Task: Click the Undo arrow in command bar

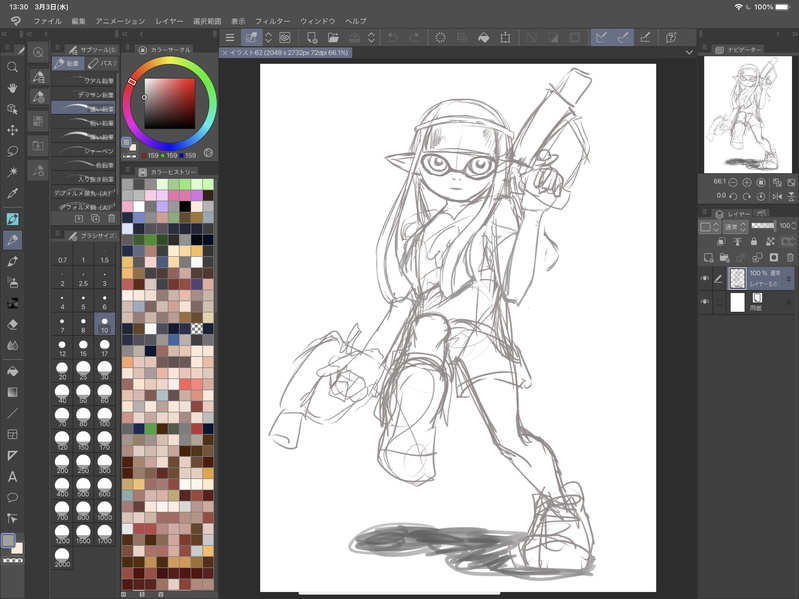Action: pyautogui.click(x=392, y=37)
